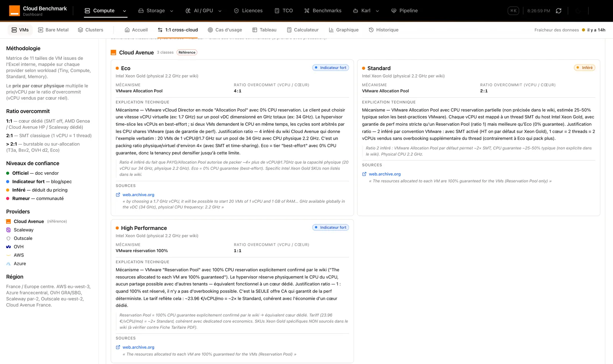The height and width of the screenshot is (364, 613).
Task: Click the Historique clock icon
Action: pos(371,30)
